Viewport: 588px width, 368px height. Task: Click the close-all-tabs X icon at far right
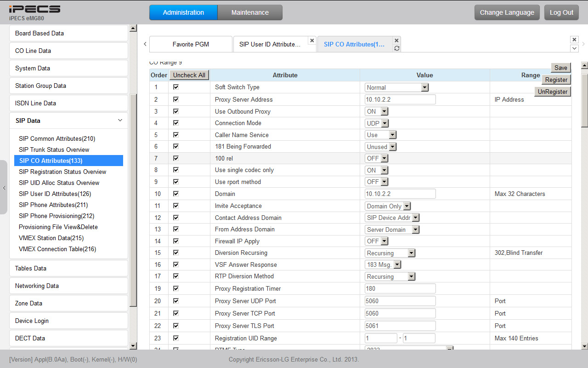tap(574, 40)
